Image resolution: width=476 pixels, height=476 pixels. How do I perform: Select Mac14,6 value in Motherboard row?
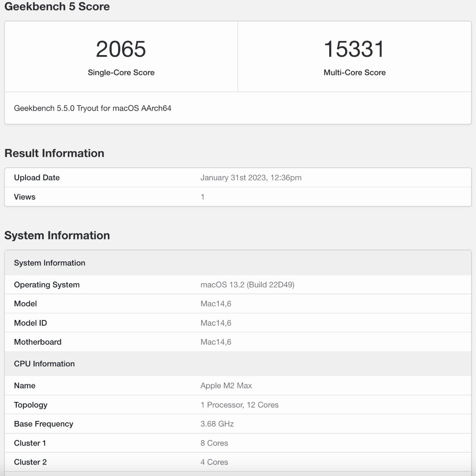(216, 342)
